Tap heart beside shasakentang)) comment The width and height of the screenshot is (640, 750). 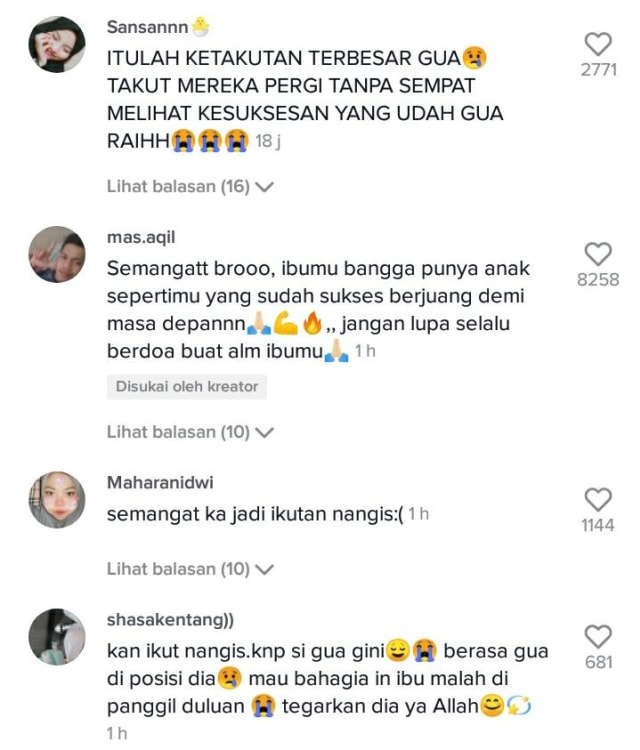point(598,636)
